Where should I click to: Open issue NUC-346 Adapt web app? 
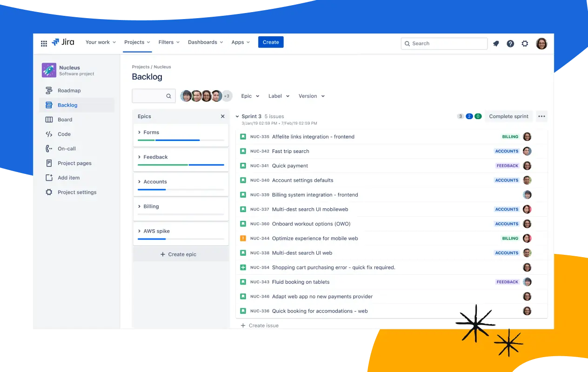click(322, 296)
